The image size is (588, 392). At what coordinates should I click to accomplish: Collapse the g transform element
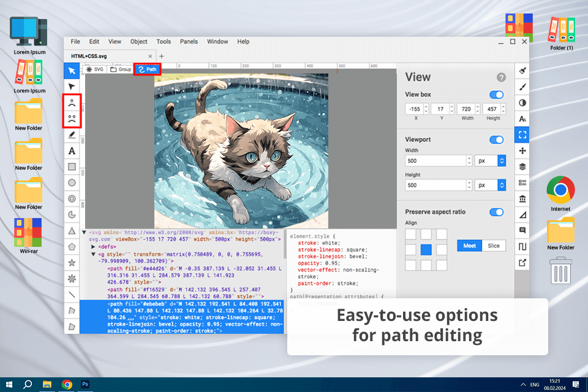(93, 254)
